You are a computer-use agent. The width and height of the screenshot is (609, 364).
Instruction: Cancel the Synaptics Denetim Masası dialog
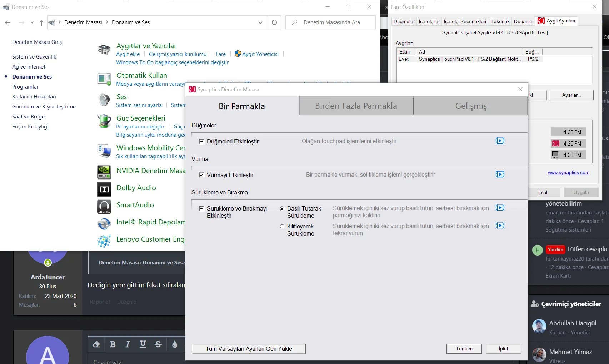point(503,349)
